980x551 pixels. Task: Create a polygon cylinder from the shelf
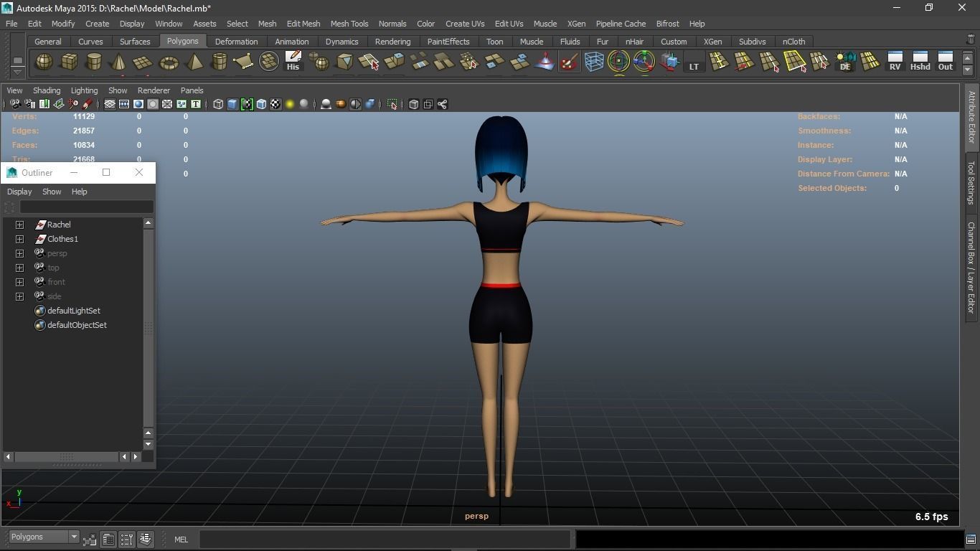(94, 62)
